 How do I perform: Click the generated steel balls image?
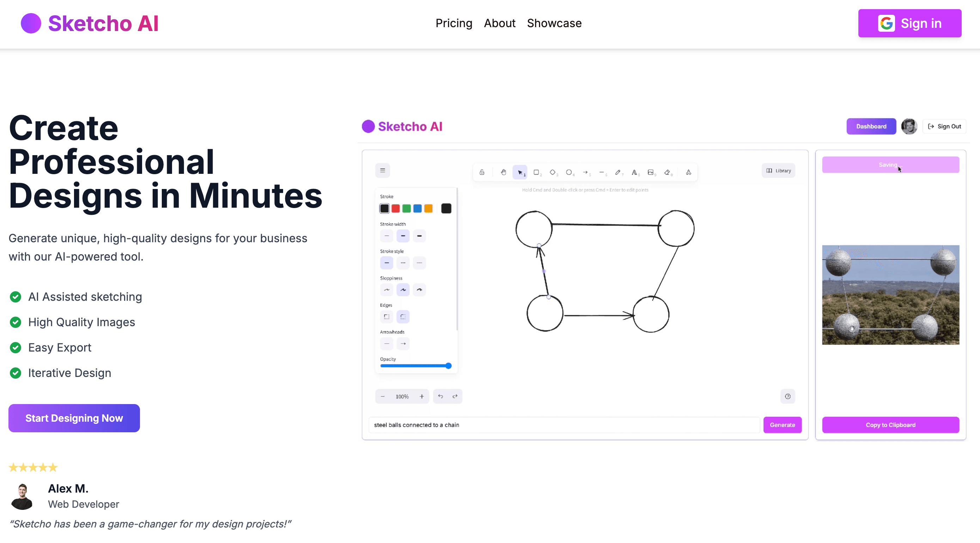click(890, 295)
